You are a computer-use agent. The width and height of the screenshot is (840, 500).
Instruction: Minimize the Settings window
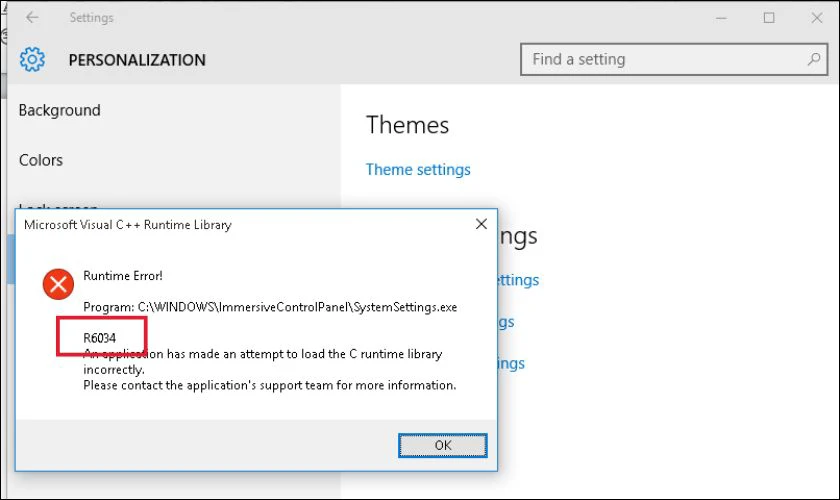(721, 18)
